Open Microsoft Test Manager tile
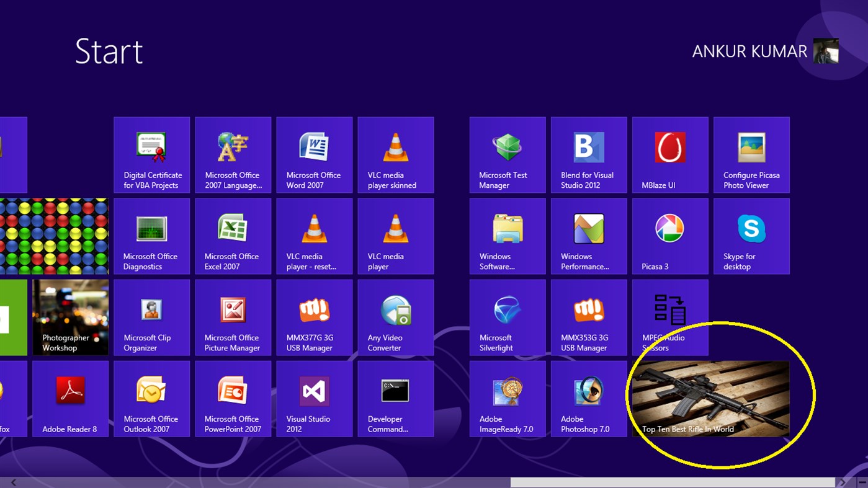 (508, 155)
